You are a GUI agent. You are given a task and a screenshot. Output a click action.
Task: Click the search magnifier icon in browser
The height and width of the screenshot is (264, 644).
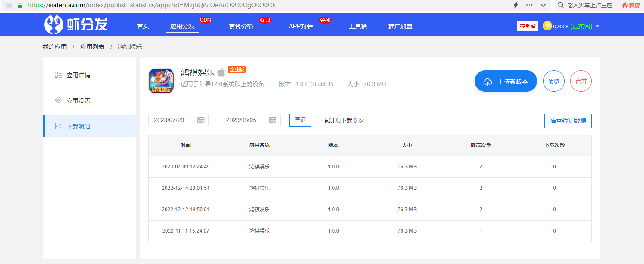560,5
